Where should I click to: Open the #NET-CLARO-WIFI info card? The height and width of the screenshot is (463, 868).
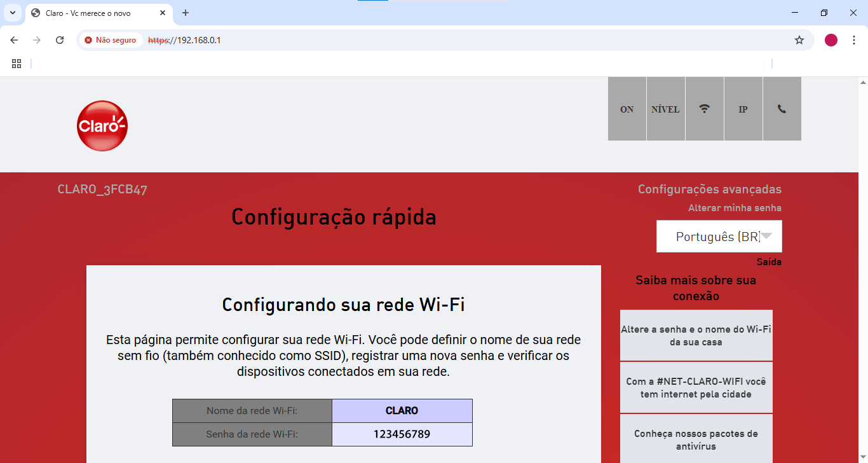tap(696, 388)
